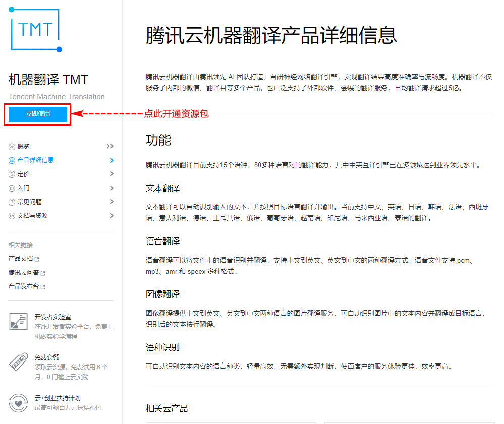Click the 常见问题 question mark icon
504x424 pixels.
tap(12, 202)
